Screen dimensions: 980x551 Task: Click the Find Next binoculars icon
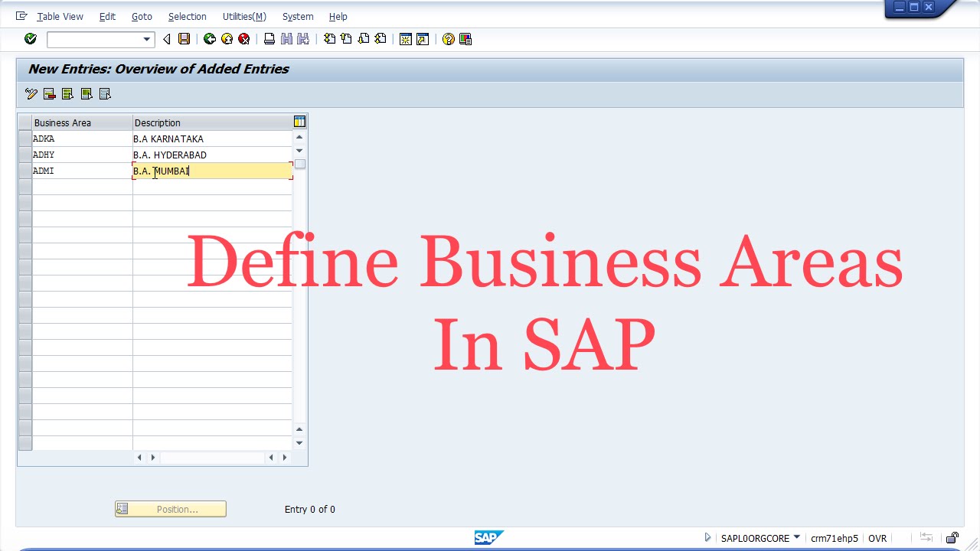(303, 39)
